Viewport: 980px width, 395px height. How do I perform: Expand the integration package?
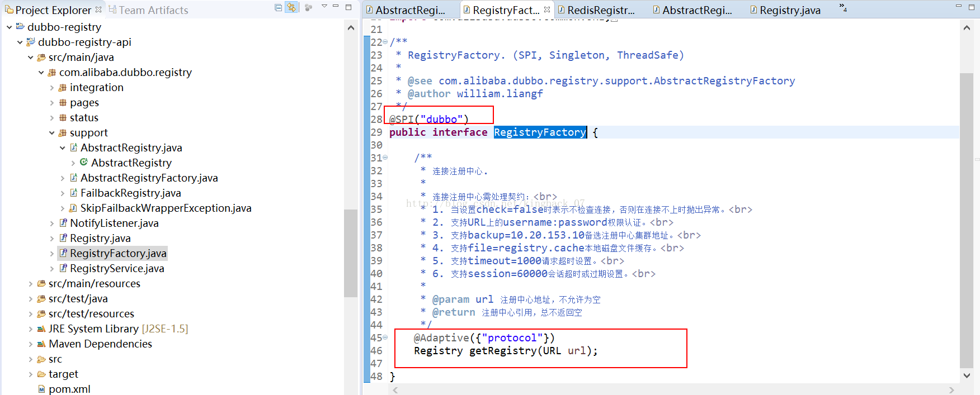click(x=51, y=88)
